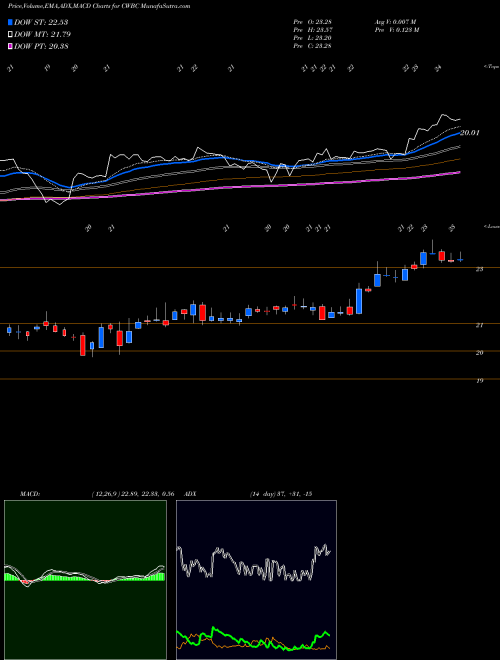Click the 20 price axis label
Viewport: 500px width, 660px height.
pos(479,353)
